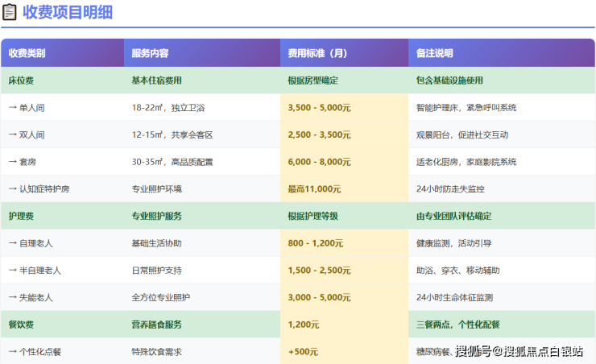Click the 搜狐号@搜狐焦点白银站 watermark
Image resolution: width=596 pixels, height=364 pixels.
(519, 351)
